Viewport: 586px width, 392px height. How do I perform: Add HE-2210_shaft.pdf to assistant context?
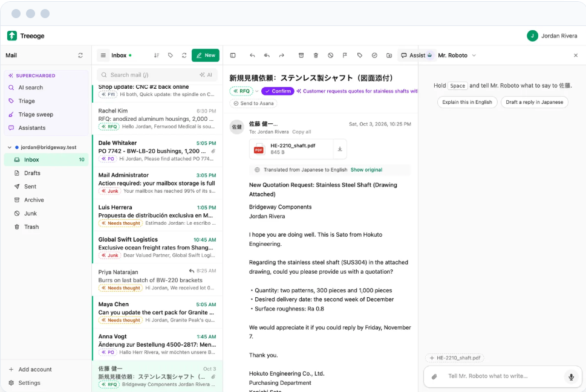pyautogui.click(x=455, y=358)
